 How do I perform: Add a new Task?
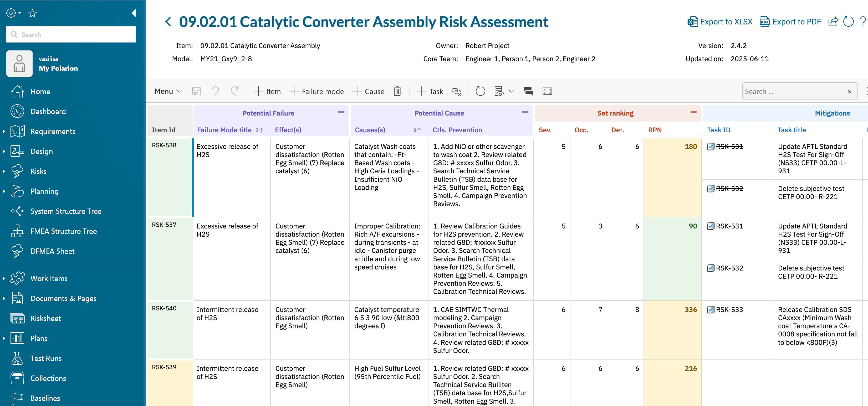click(430, 91)
